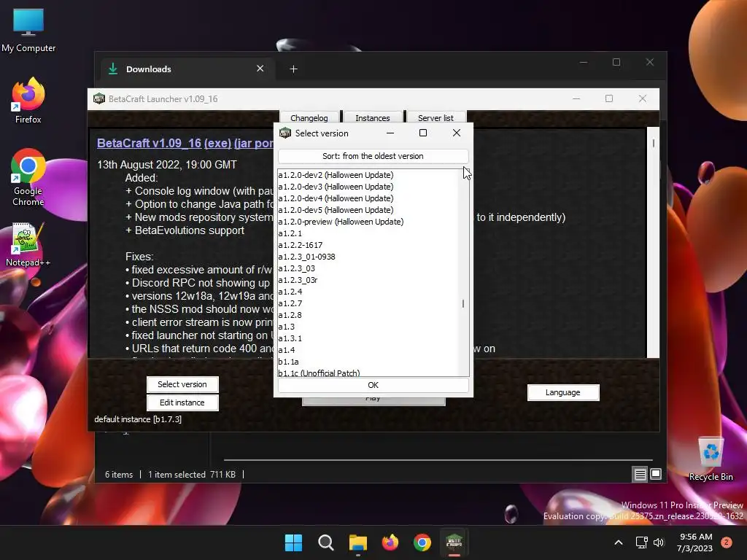Select version a1.2.3_03r
The image size is (747, 560).
click(368, 280)
